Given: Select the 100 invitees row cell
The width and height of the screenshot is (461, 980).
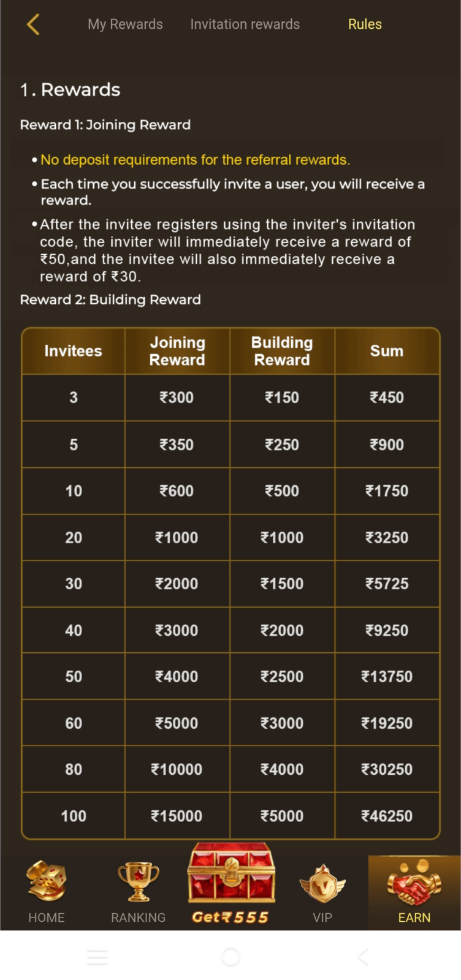Looking at the screenshot, I should (74, 816).
